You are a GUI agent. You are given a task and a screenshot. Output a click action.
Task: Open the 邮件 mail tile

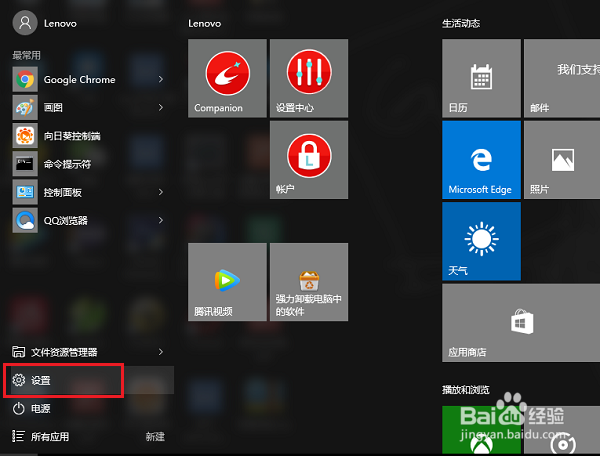[x=562, y=78]
